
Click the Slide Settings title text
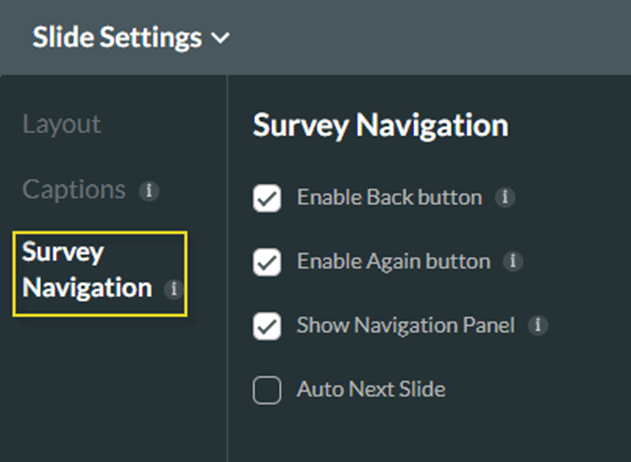coord(117,38)
